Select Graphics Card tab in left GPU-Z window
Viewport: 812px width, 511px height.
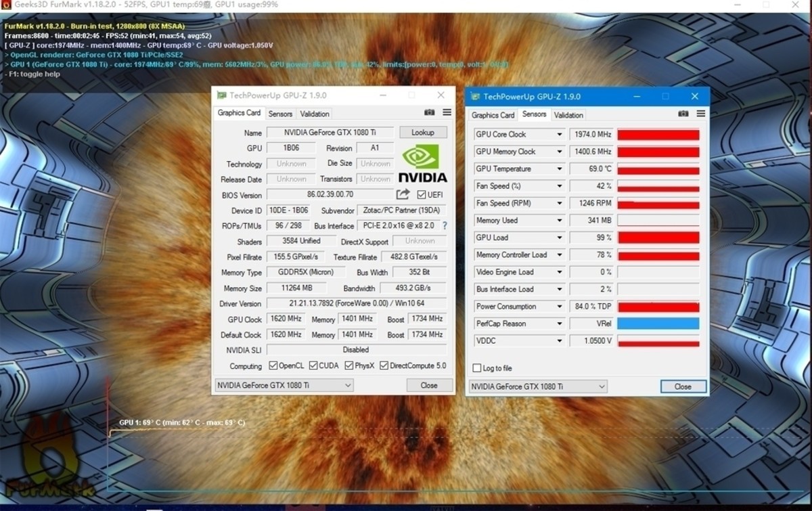pos(239,113)
